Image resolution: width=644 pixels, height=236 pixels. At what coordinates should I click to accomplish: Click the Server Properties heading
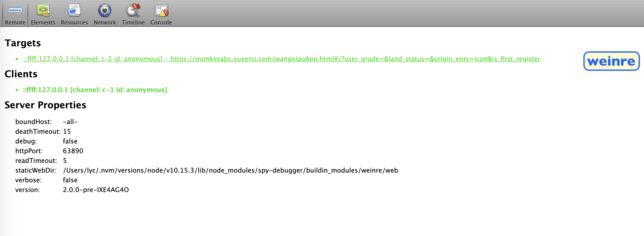click(x=46, y=105)
